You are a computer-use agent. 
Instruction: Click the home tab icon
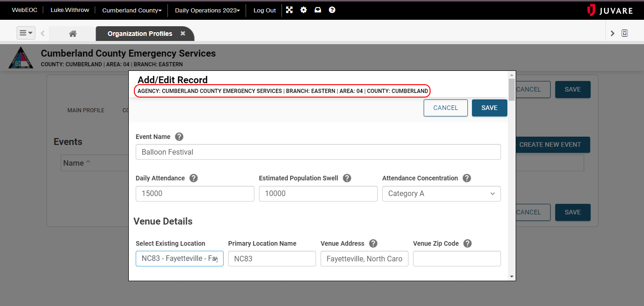tap(73, 33)
